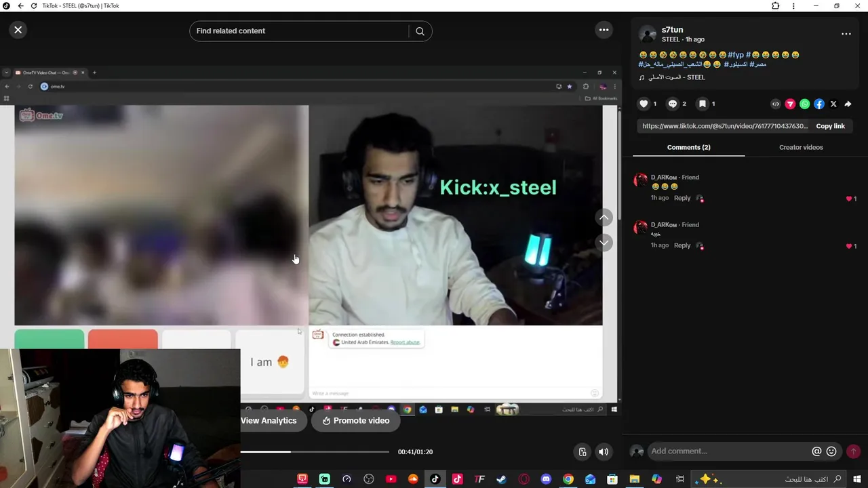Insert mention with @ icon

click(x=816, y=451)
